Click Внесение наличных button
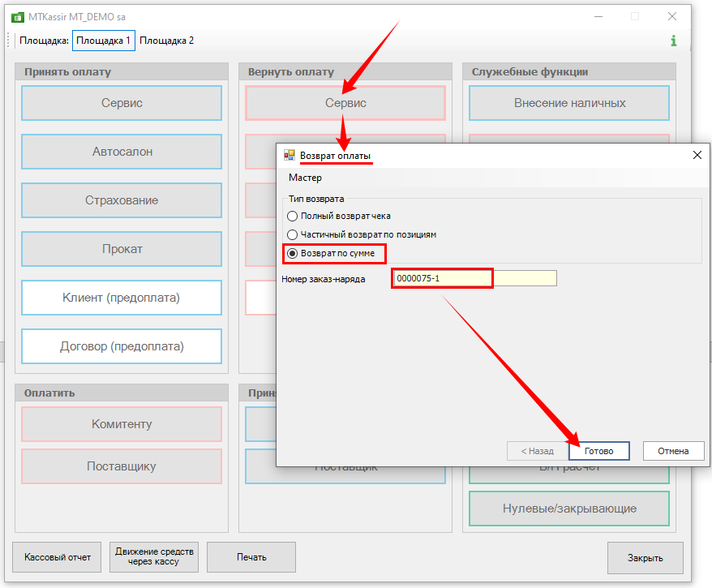This screenshot has height=588, width=712. [569, 103]
